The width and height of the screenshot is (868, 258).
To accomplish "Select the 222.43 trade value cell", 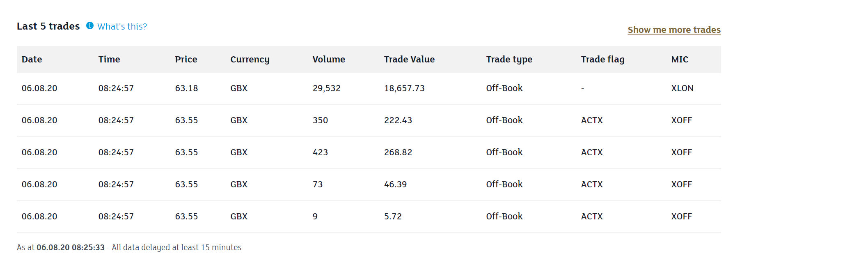I will (398, 120).
